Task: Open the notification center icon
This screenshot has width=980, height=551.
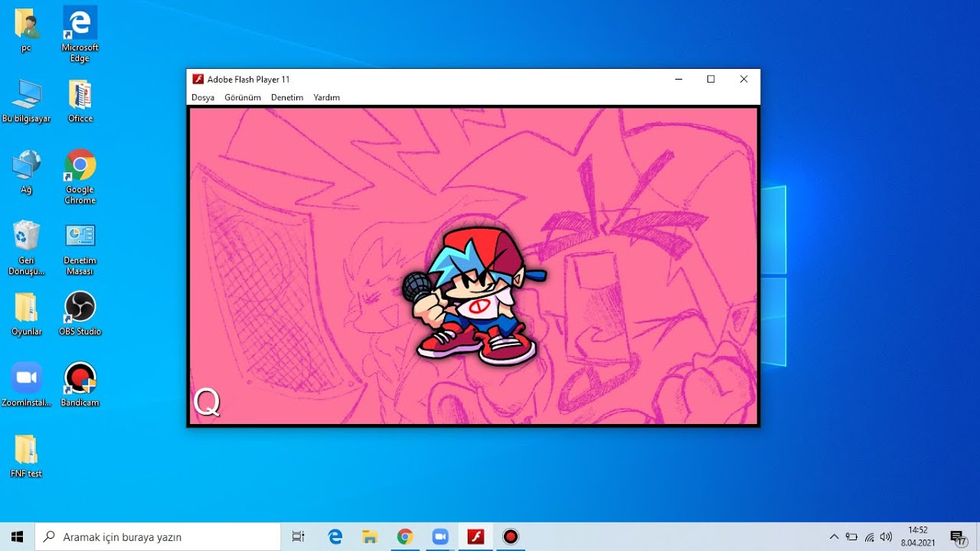Action: 958,536
